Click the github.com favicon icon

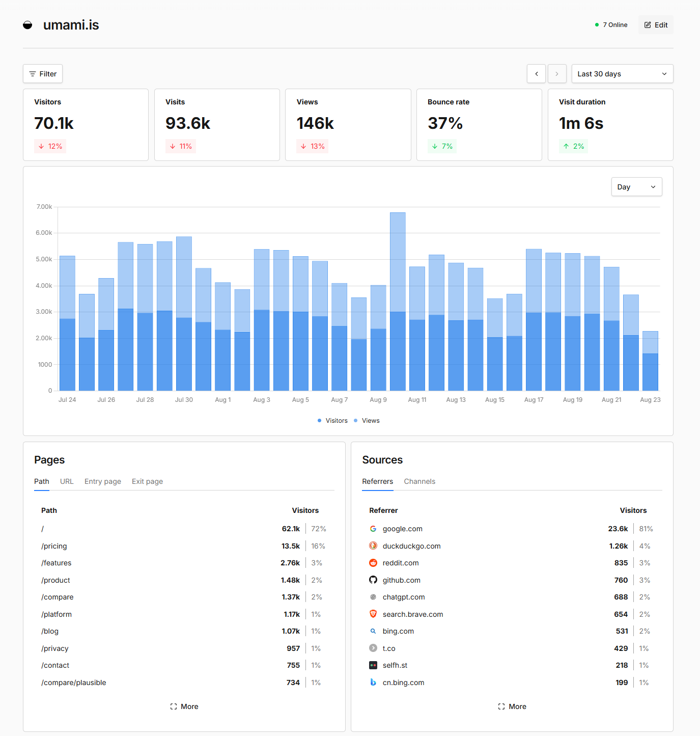(373, 580)
